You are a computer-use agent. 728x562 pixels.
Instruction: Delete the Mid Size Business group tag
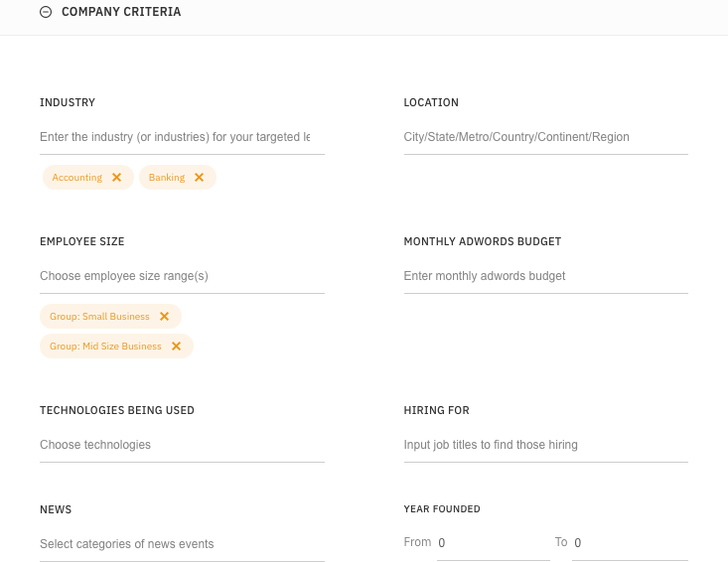tap(176, 347)
